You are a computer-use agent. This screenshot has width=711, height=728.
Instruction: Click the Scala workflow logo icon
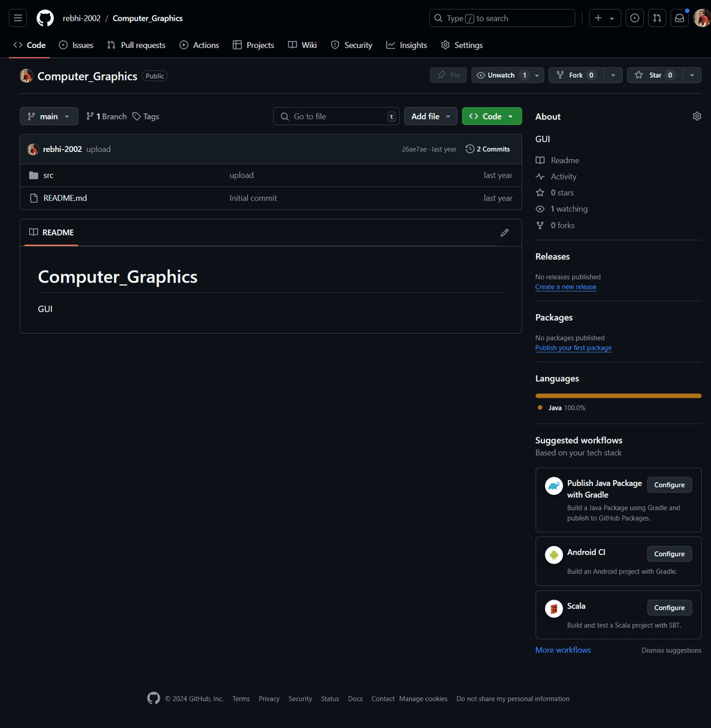click(x=553, y=609)
